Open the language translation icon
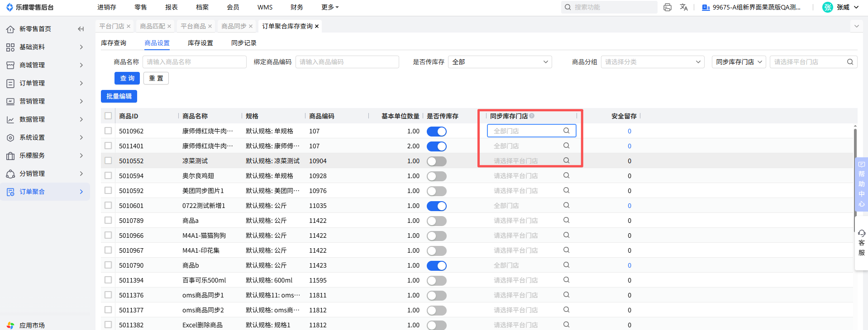Viewport: 868px width, 330px height. (x=684, y=7)
